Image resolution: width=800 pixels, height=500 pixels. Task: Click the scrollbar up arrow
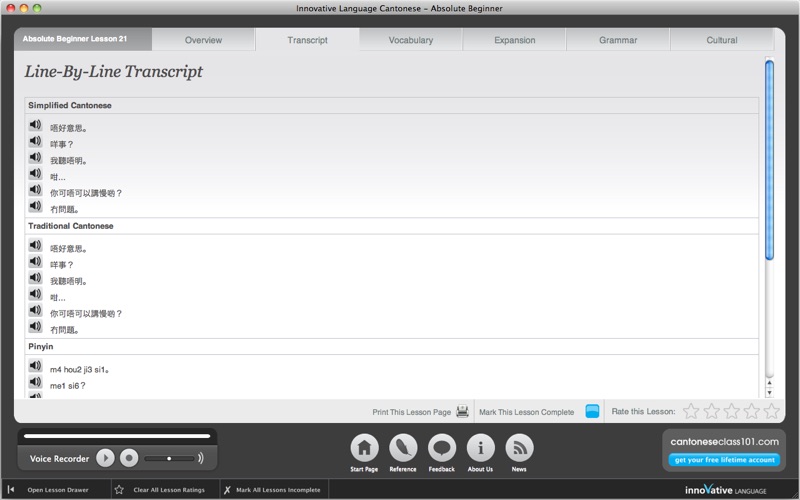769,383
